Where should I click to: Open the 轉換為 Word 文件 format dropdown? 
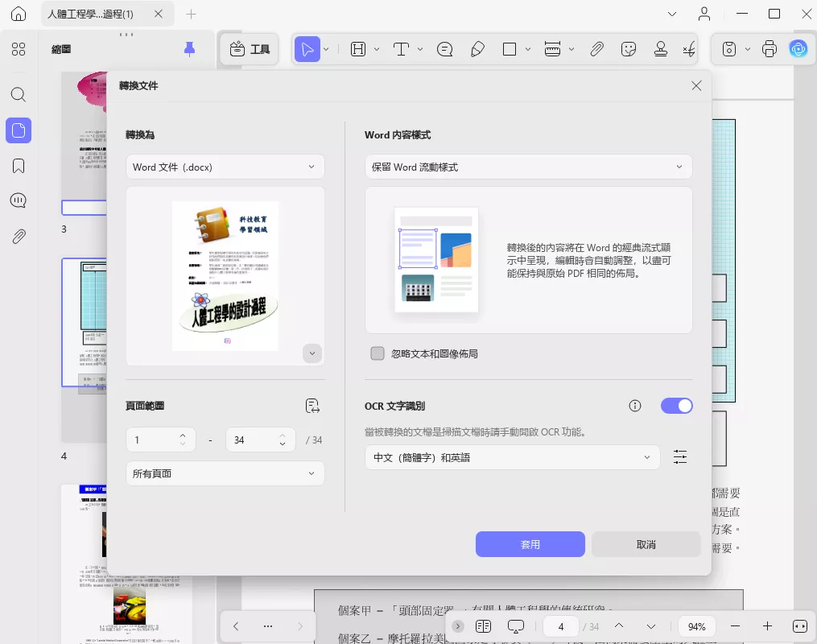coord(225,167)
